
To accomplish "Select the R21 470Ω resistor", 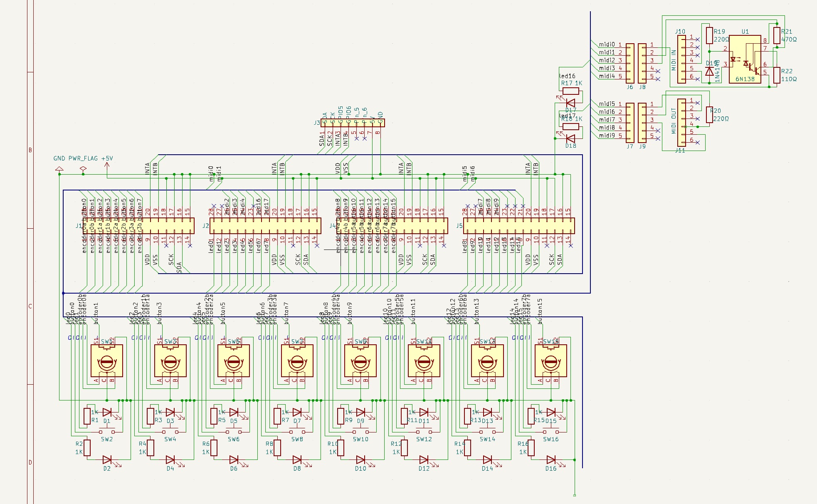I will coord(777,35).
